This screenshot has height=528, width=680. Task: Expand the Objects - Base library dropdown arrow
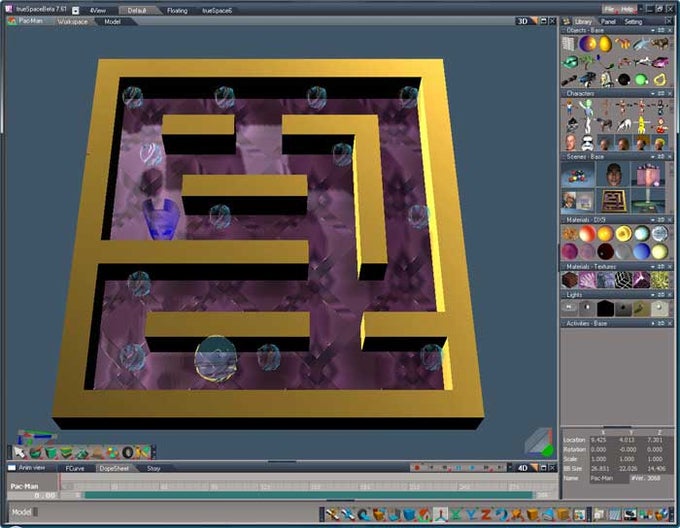[652, 30]
